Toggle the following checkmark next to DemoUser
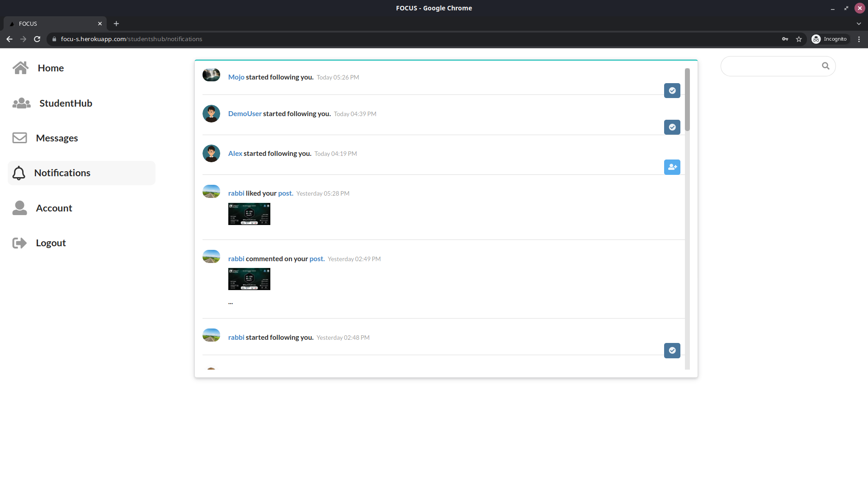 click(672, 127)
